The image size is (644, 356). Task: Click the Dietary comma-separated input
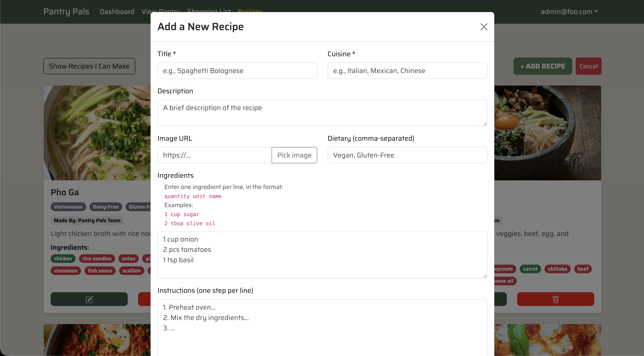(407, 155)
